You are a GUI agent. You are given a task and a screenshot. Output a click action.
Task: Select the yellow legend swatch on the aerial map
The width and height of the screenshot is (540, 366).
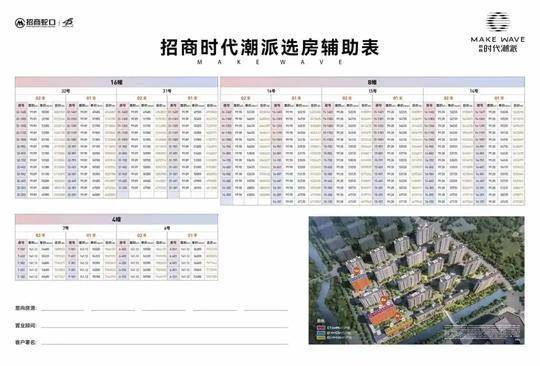coord(321,338)
